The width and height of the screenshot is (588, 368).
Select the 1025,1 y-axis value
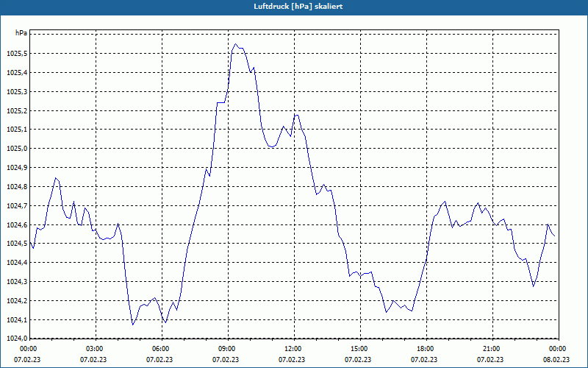pyautogui.click(x=17, y=130)
